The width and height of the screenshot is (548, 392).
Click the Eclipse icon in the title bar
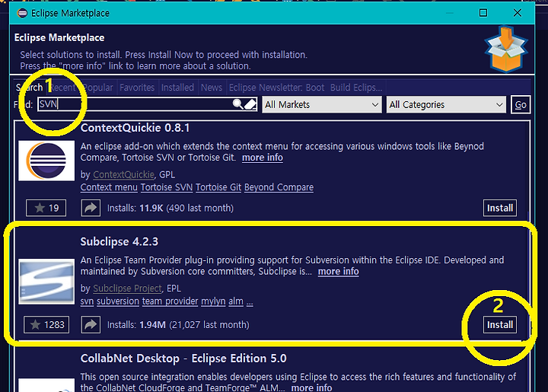tap(22, 13)
